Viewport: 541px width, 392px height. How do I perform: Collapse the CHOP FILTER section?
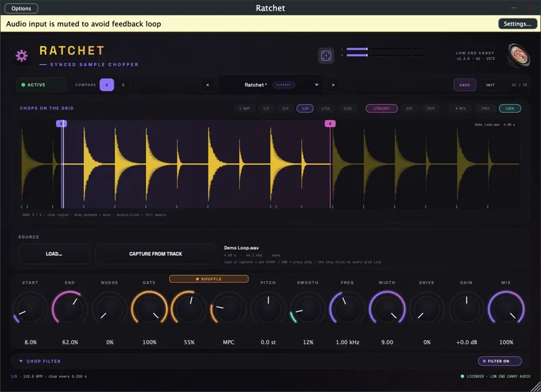40,361
